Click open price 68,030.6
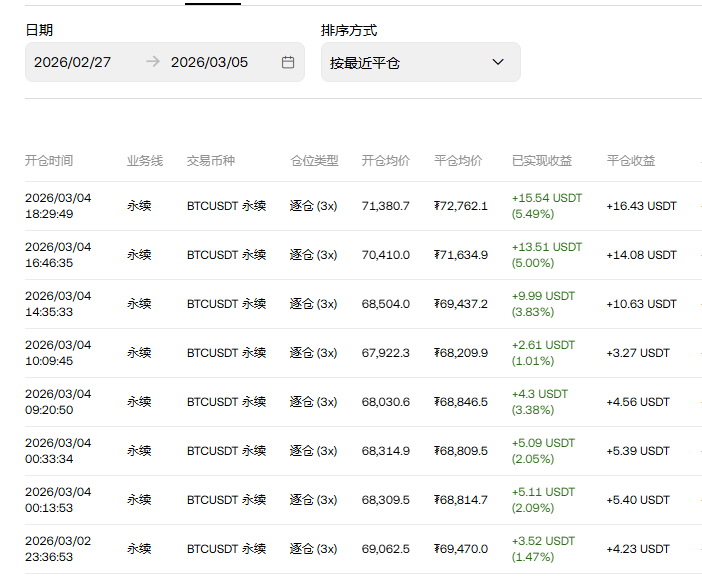Screen dimensions: 702x581 (385, 402)
